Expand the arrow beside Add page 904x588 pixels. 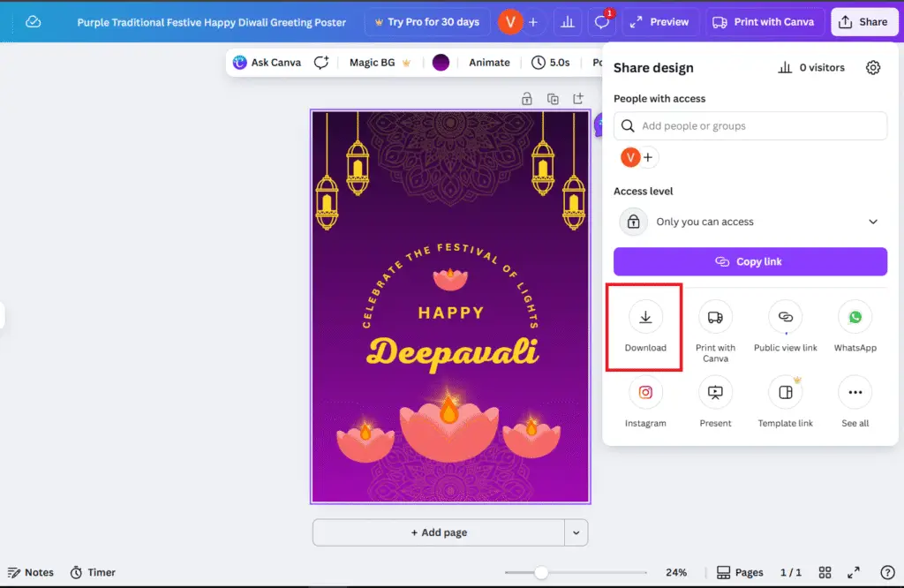coord(576,532)
